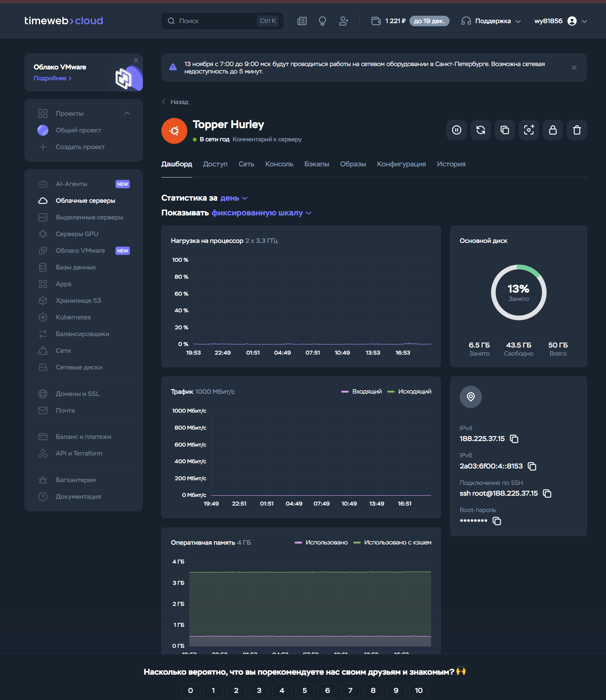The image size is (606, 700).
Task: Toggle the Исходящий traffic legend series
Action: (x=409, y=391)
